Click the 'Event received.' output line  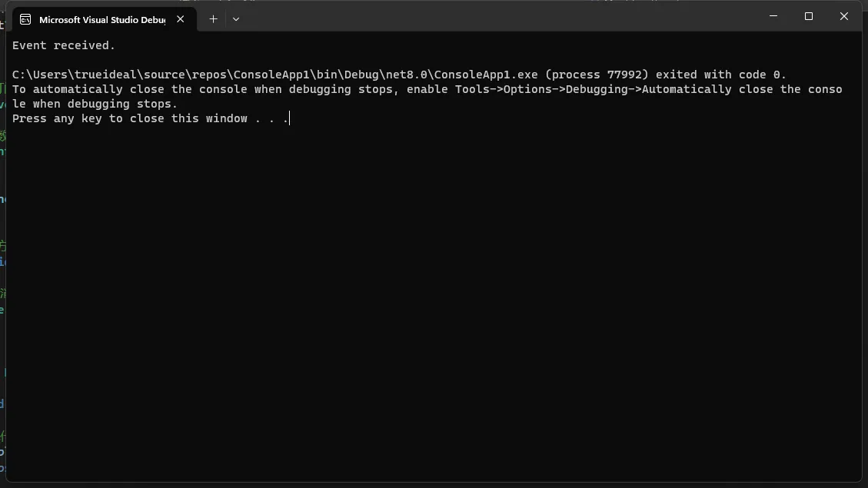64,45
